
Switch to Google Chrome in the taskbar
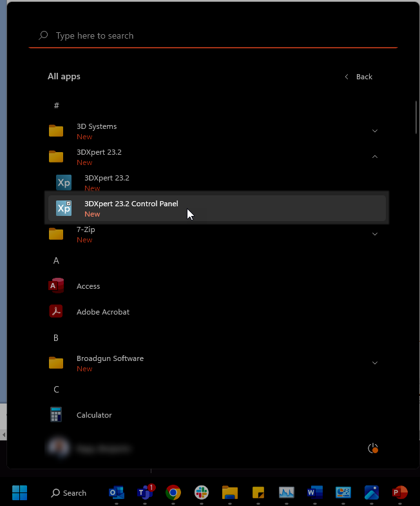[x=173, y=493]
